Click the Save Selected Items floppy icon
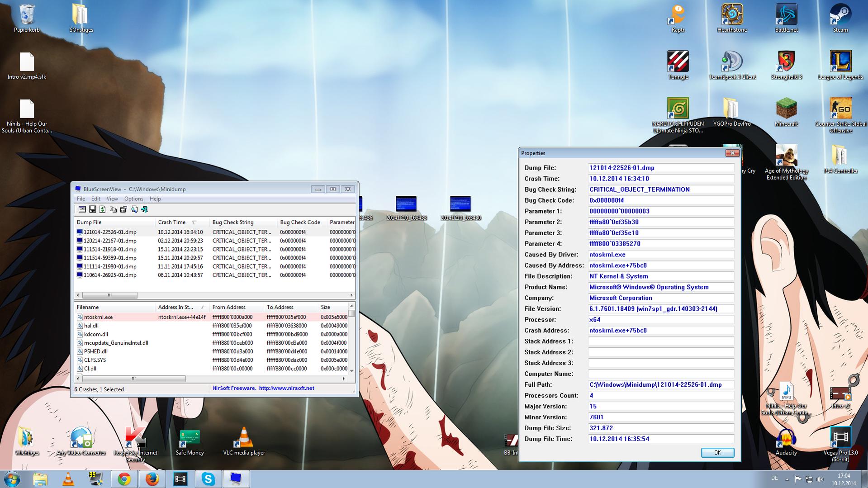 (92, 209)
